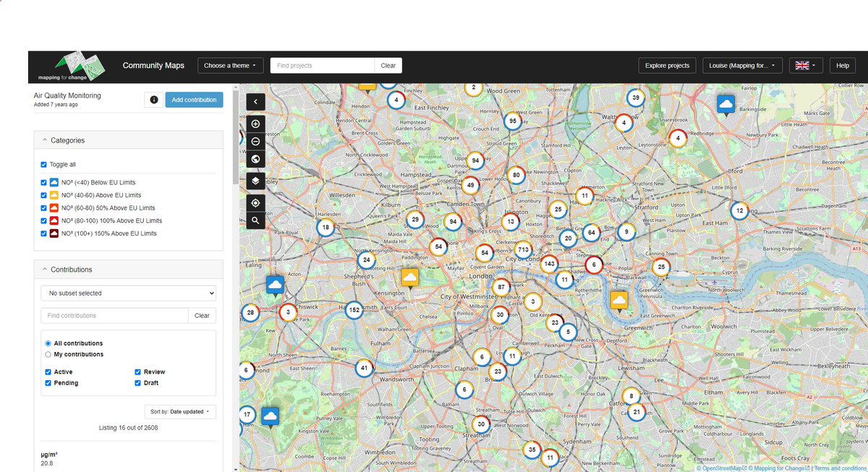This screenshot has height=472, width=868.
Task: Open the 713 cluster marker
Action: click(x=523, y=250)
